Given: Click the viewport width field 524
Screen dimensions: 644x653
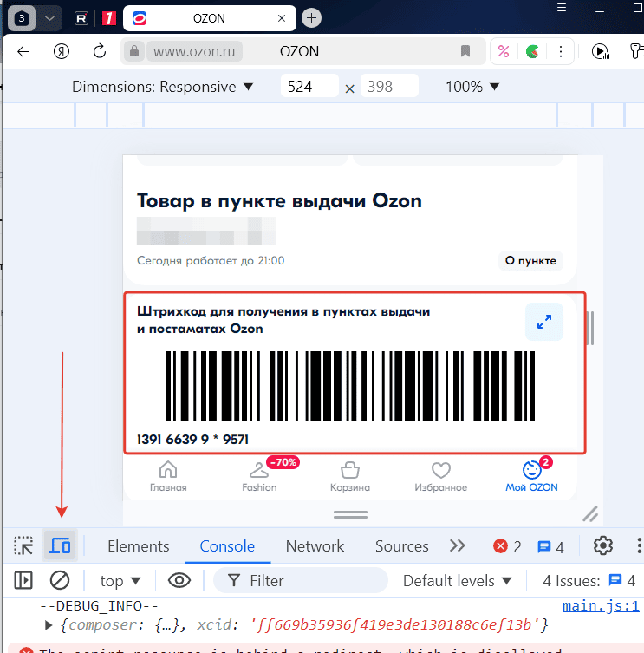Looking at the screenshot, I should click(x=309, y=86).
